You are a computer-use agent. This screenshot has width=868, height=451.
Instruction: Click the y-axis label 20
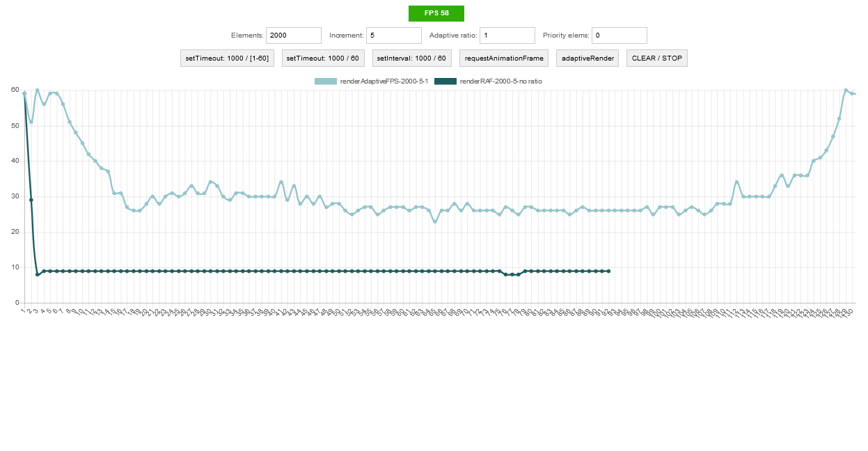pos(15,232)
